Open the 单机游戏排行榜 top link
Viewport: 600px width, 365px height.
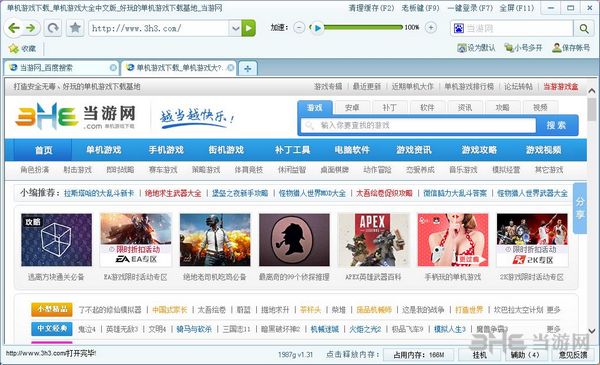coord(469,86)
